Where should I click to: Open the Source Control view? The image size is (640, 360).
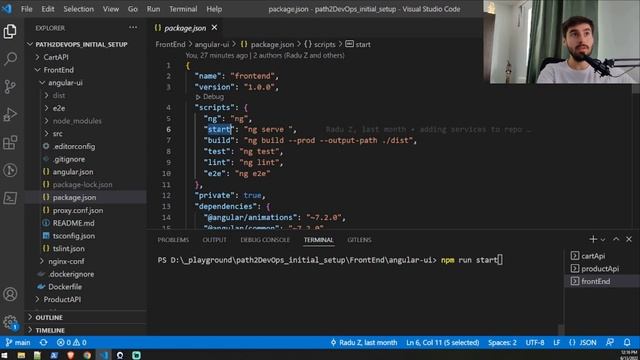10,87
